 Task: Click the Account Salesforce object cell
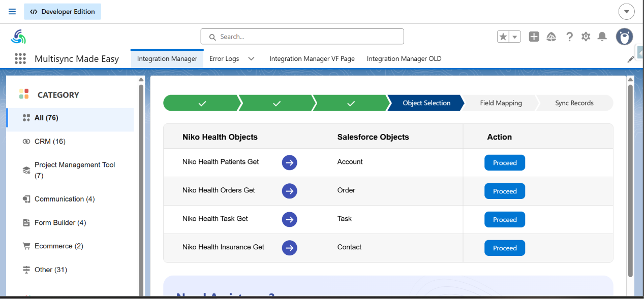350,162
